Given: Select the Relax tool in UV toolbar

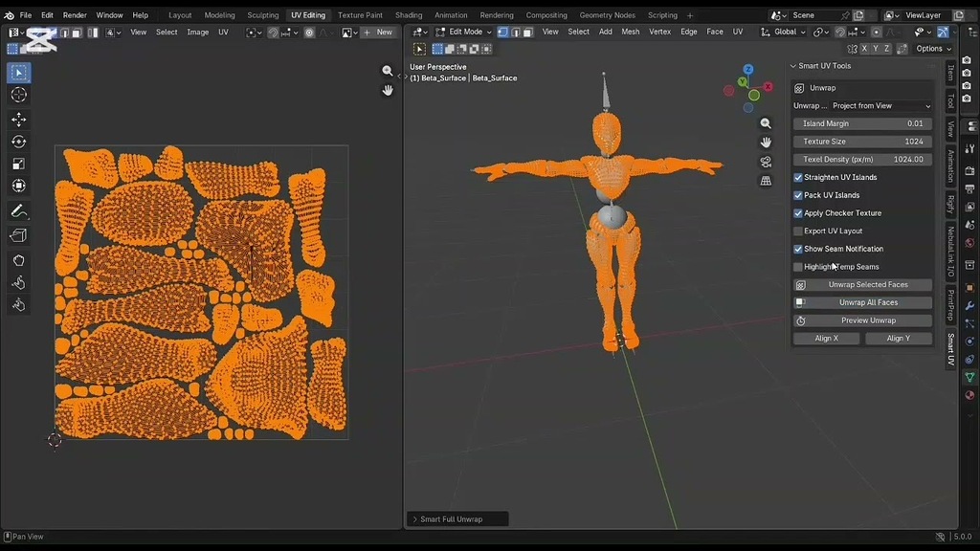Looking at the screenshot, I should point(19,283).
